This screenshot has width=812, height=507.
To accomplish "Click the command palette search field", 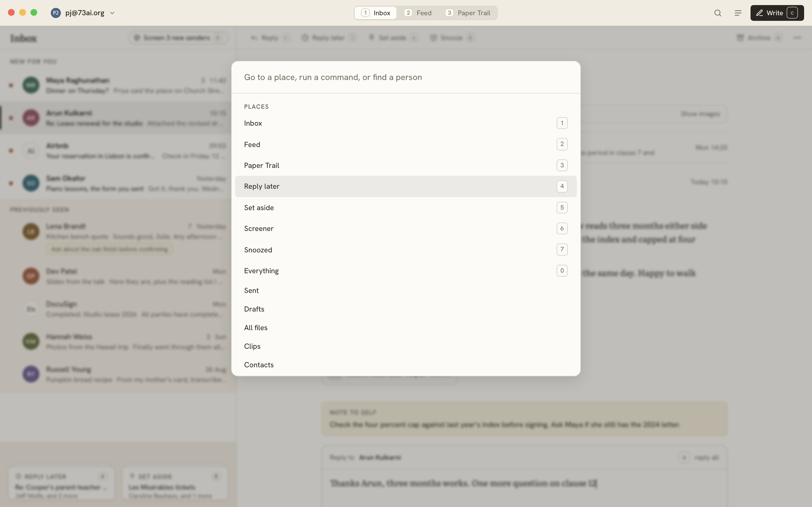I will click(406, 77).
